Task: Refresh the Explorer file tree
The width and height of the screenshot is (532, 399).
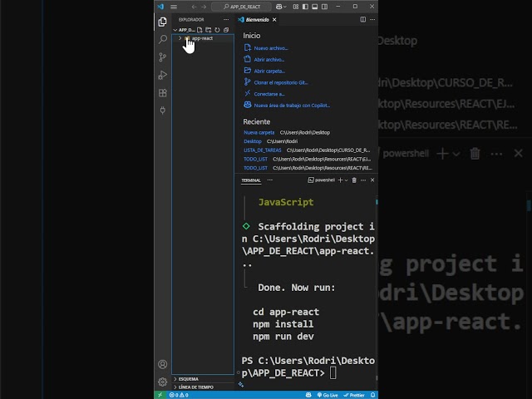Action: click(217, 30)
